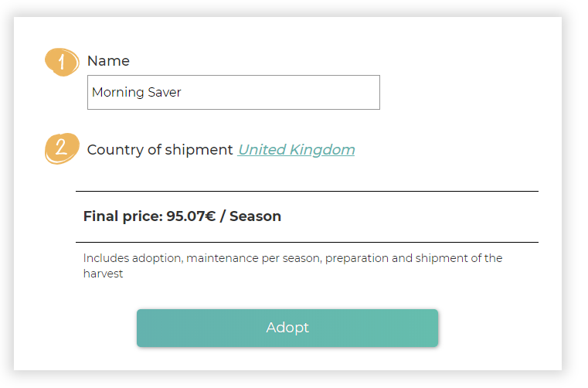Click the word Kingdom in country link
This screenshot has height=388, width=588.
coord(322,150)
